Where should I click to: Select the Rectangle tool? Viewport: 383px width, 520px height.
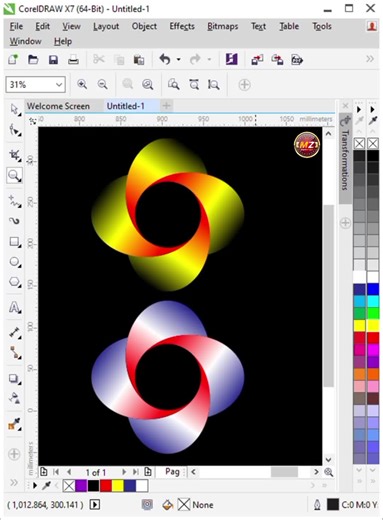click(14, 242)
